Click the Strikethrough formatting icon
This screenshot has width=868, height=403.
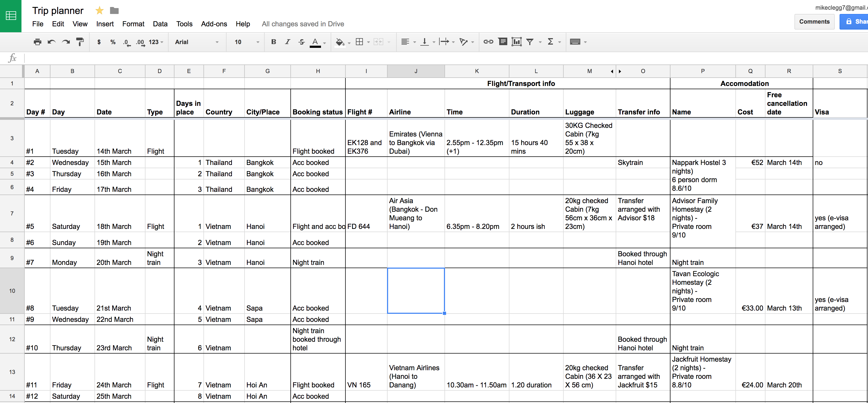[301, 42]
